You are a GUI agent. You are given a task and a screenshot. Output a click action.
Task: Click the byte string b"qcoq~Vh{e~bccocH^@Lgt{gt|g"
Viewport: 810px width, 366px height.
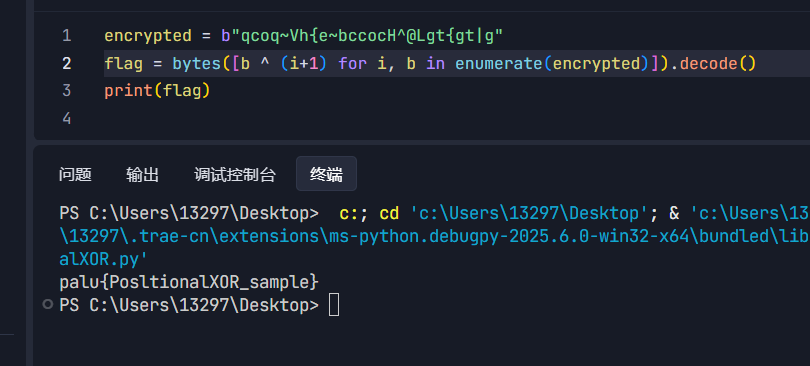click(x=362, y=36)
